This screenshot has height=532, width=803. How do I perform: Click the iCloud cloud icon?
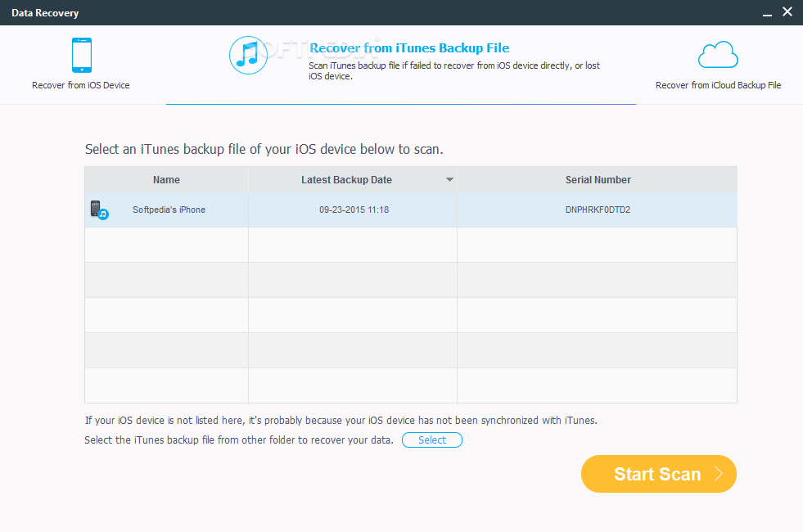718,55
